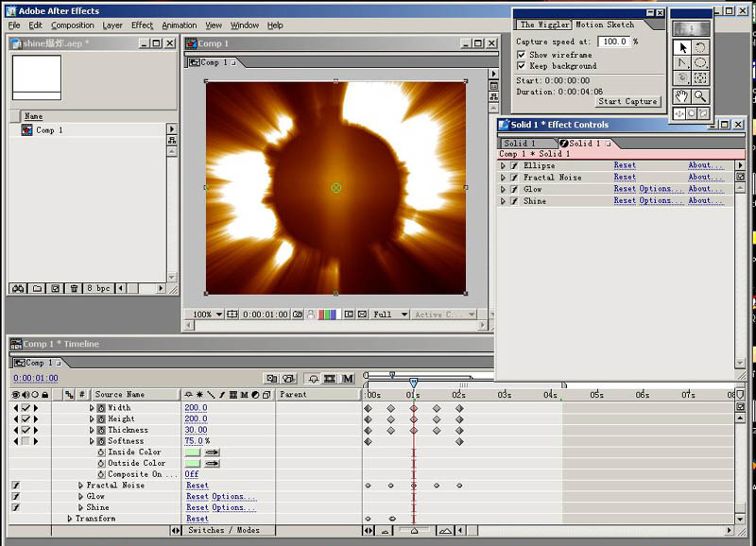Expand Transform group in Timeline
756x546 pixels.
(70, 519)
